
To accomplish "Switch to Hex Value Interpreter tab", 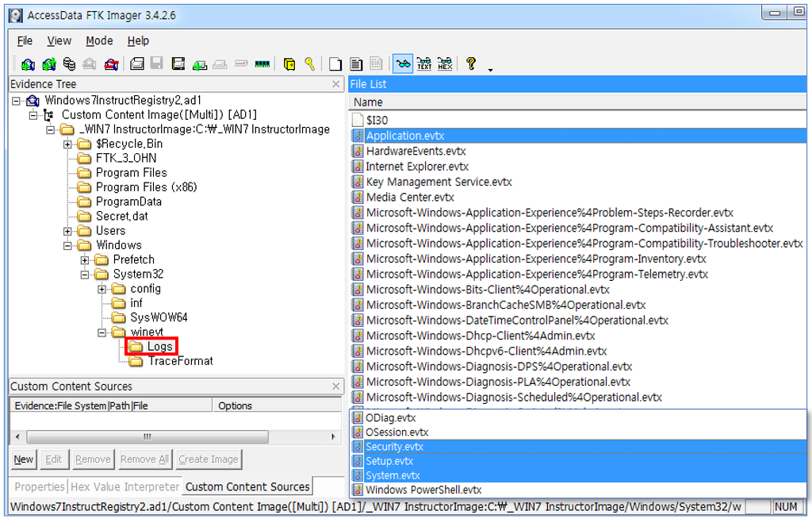I will click(124, 486).
